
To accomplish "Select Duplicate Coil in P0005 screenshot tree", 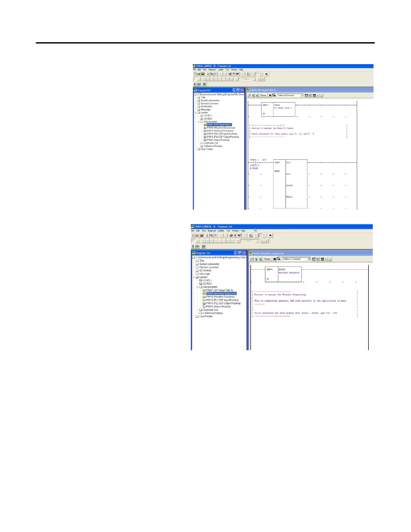I will point(210,310).
